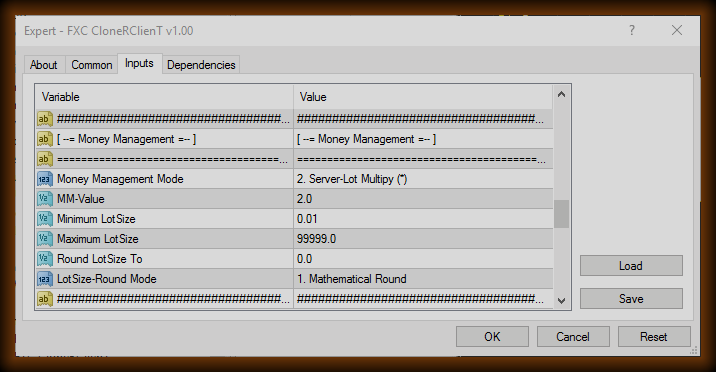Click the scrollbar up arrow
The height and width of the screenshot is (372, 716).
tap(562, 94)
